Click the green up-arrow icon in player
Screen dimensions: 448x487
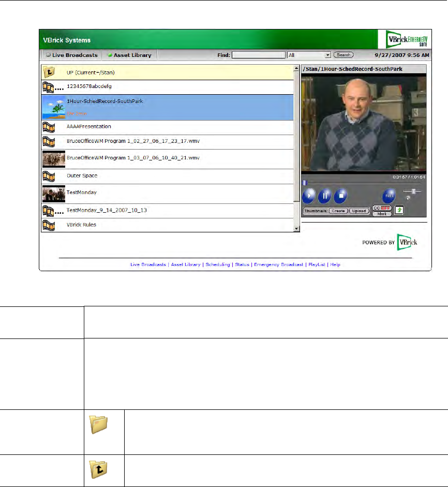pyautogui.click(x=399, y=210)
